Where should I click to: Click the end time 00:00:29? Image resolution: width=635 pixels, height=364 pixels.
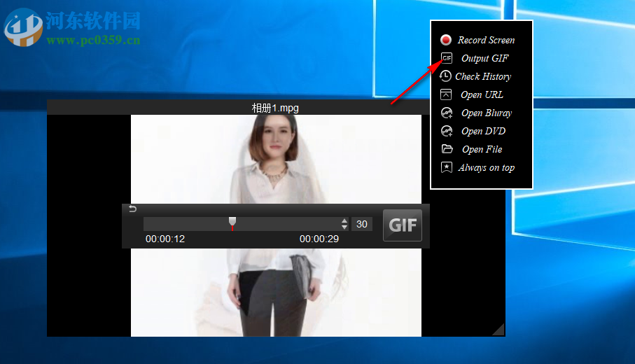pyautogui.click(x=319, y=239)
